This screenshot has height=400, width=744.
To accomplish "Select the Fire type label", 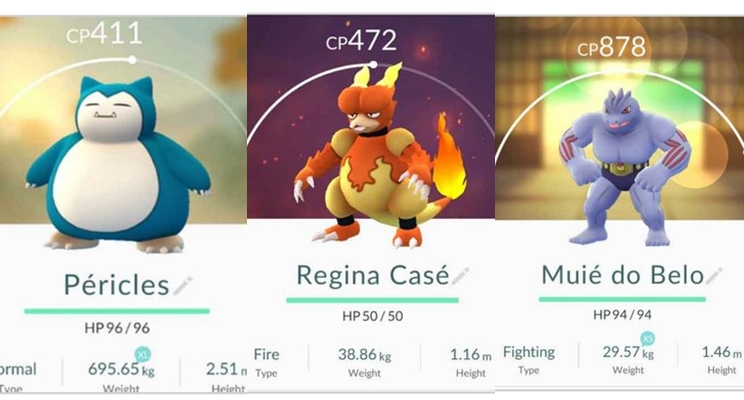I will [266, 354].
